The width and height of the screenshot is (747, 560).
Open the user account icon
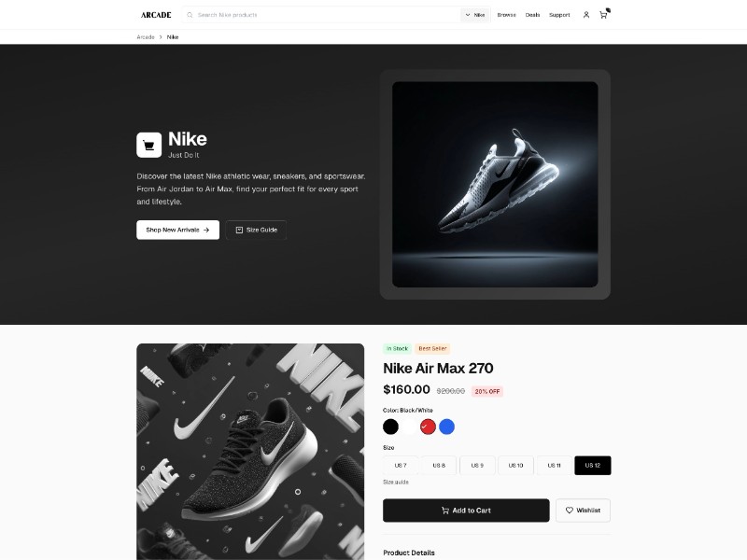pos(586,15)
